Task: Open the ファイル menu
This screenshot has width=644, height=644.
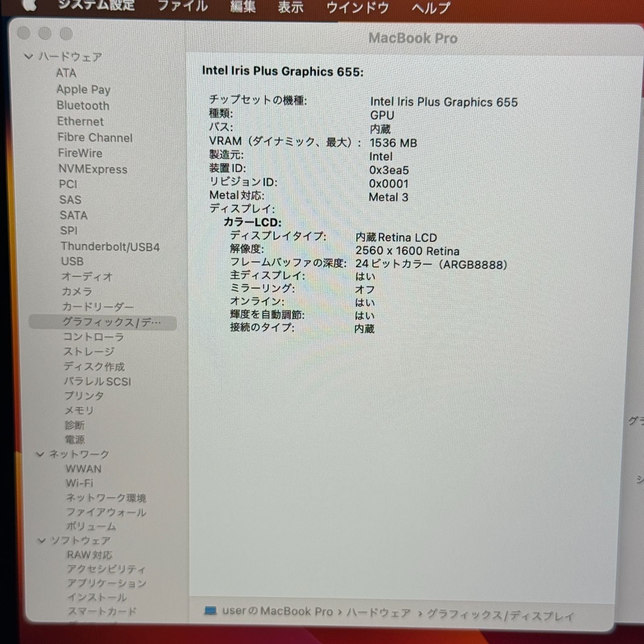Action: 182,6
